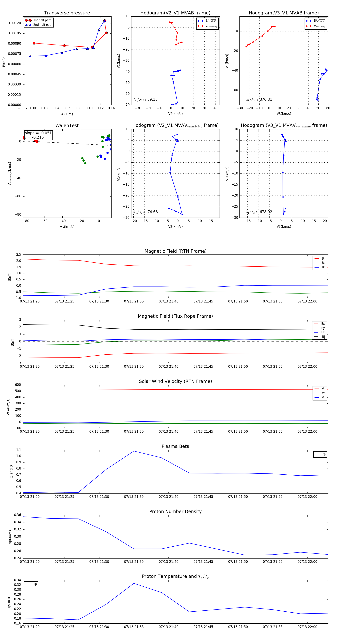Image resolution: width=351 pixels, height=644 pixels.
Task: Click the Hodogram V2_V1 MVAV remaining frame title
Action: coord(175,125)
